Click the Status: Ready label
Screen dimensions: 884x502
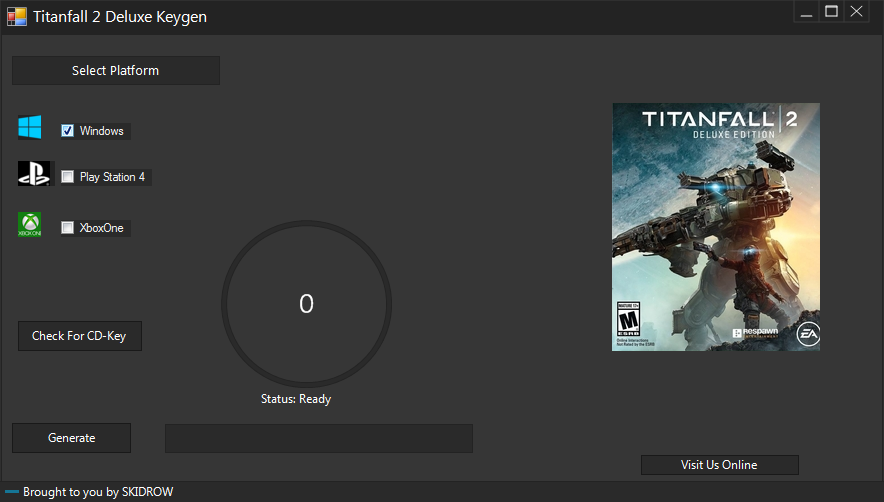(x=296, y=399)
